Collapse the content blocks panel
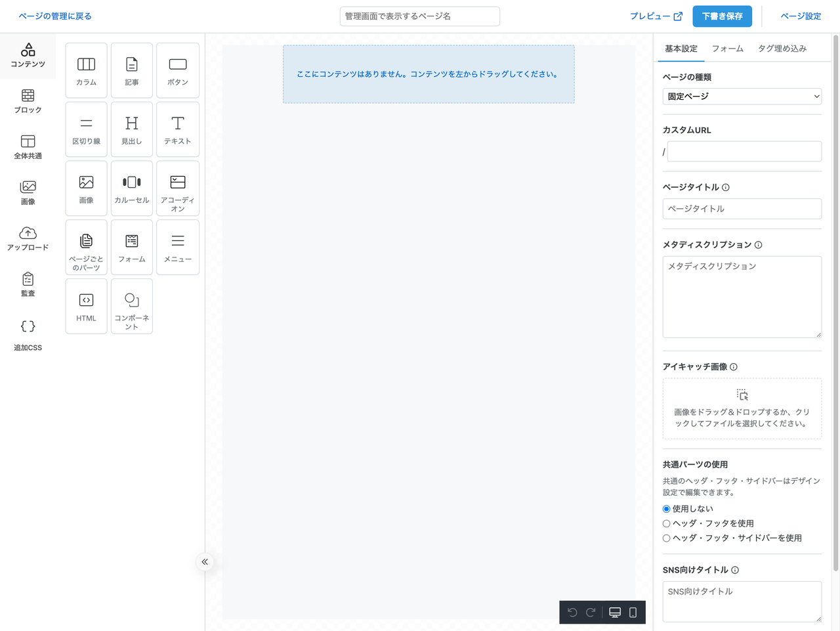This screenshot has height=631, width=840. point(204,561)
